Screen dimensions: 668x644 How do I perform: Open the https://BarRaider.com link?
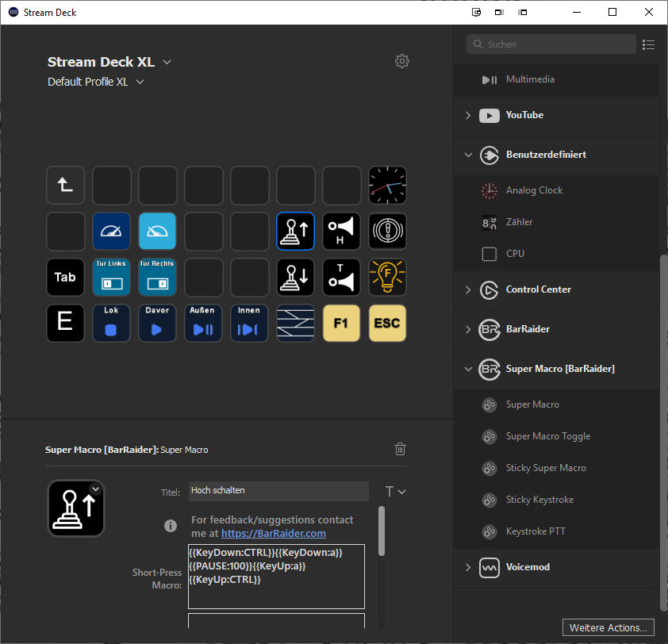[274, 533]
